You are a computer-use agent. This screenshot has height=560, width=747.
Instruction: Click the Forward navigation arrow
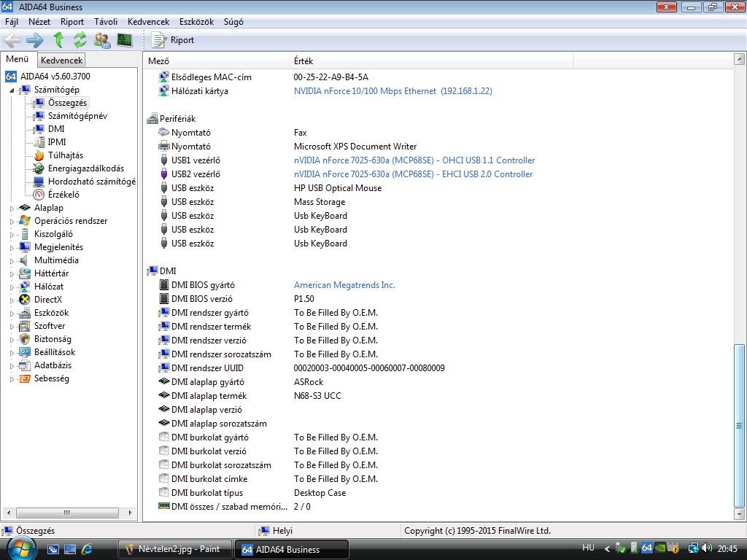35,40
